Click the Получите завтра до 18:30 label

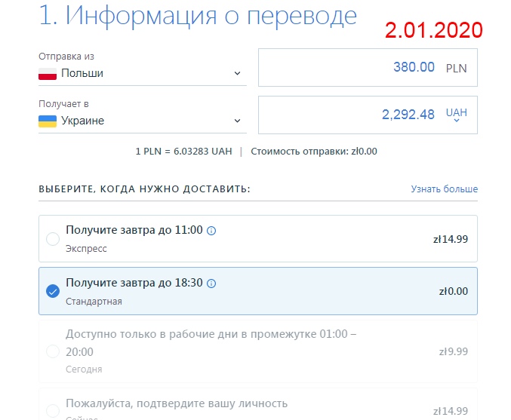tap(134, 283)
